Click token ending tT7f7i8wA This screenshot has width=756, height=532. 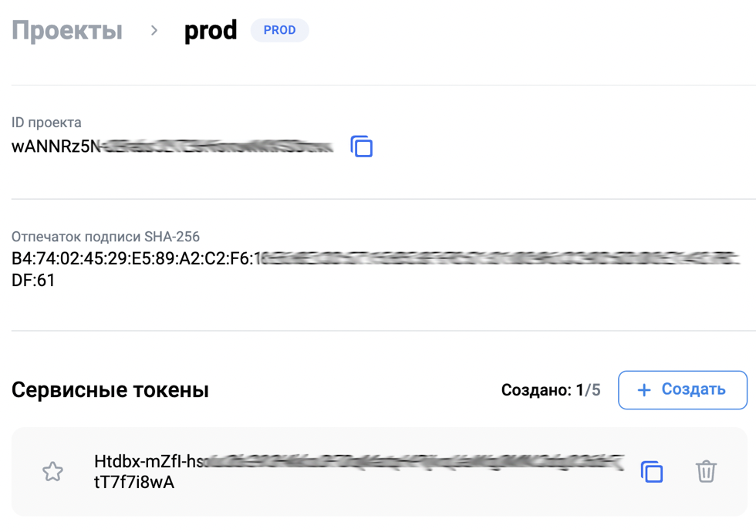134,482
